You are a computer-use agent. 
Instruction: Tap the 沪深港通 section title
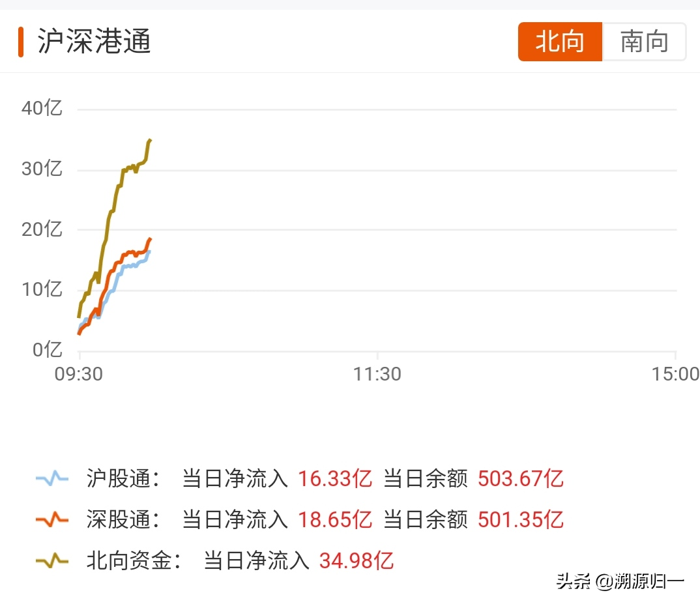[95, 41]
